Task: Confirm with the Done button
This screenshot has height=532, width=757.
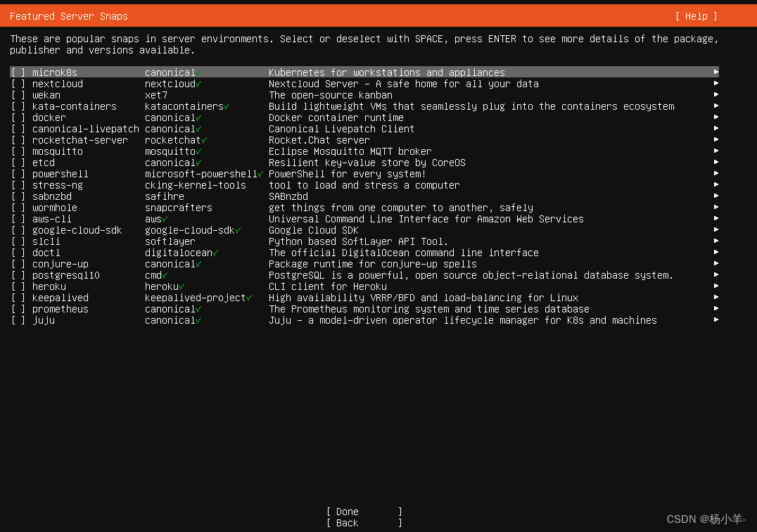Action: coord(364,512)
